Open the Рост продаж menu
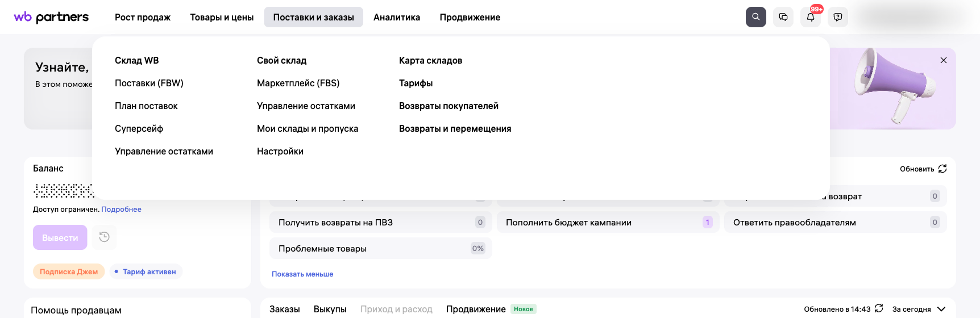Image resolution: width=980 pixels, height=318 pixels. point(143,17)
